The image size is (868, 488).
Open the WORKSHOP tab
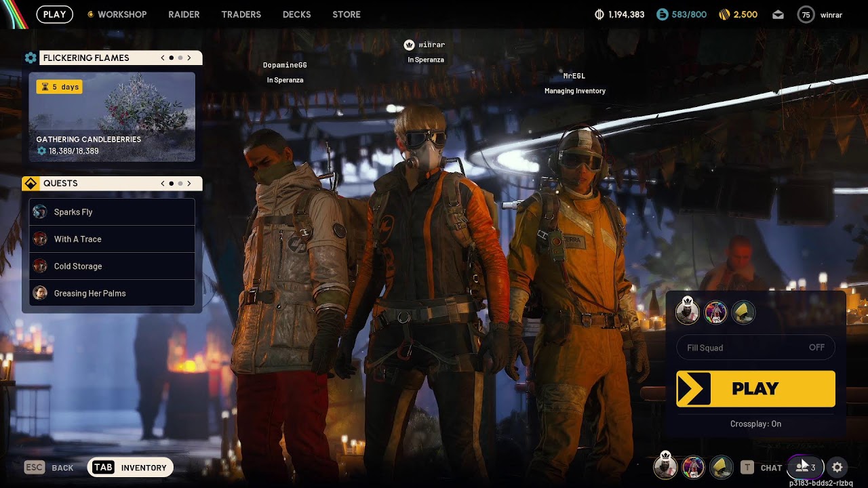[122, 14]
